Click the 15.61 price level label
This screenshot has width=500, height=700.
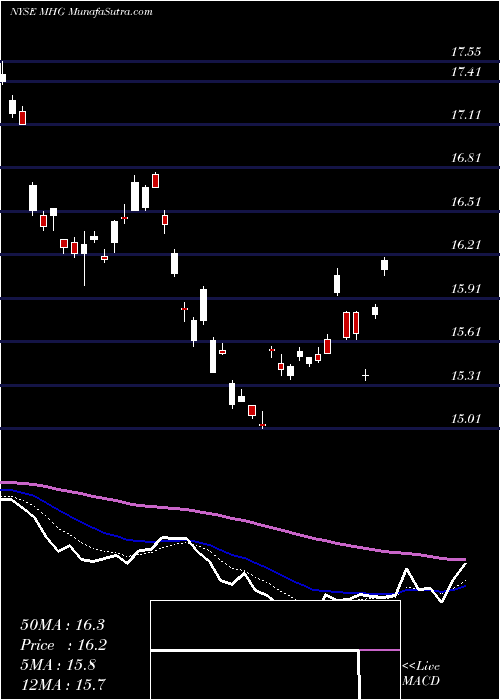[x=466, y=332]
